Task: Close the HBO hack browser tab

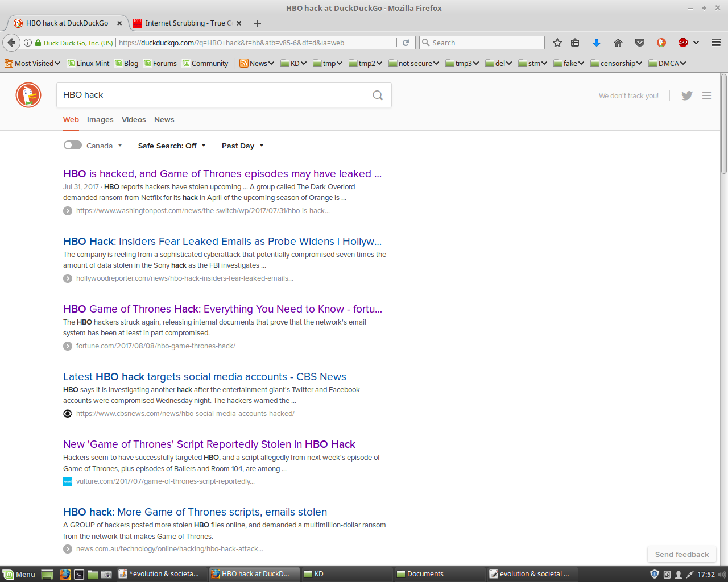Action: [x=119, y=23]
